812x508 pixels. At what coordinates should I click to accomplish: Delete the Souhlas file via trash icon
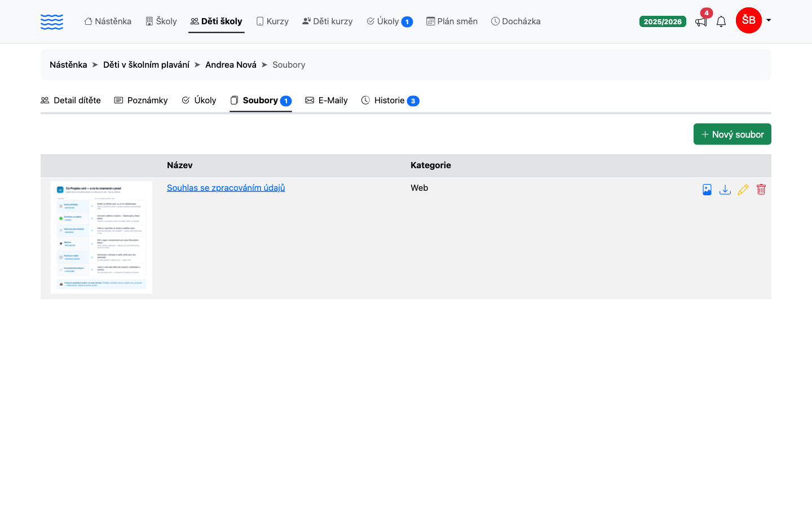pos(761,190)
